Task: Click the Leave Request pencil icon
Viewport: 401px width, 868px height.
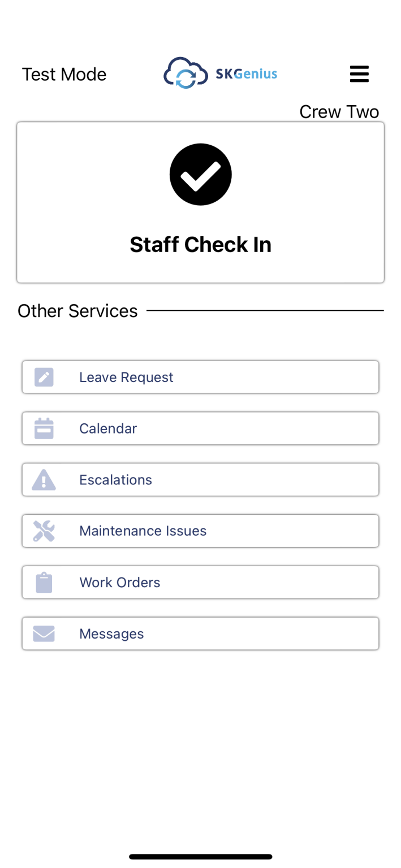Action: click(44, 377)
